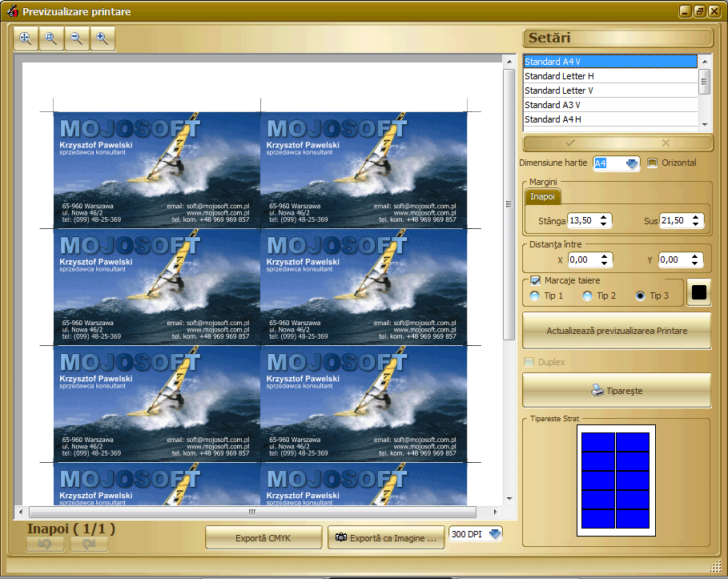The height and width of the screenshot is (579, 728).
Task: Zoom in using the plus magnifier icon
Action: point(103,38)
